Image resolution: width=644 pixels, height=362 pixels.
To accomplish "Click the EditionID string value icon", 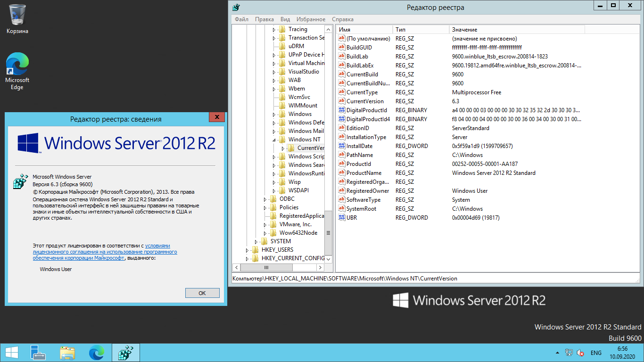I will tap(342, 128).
